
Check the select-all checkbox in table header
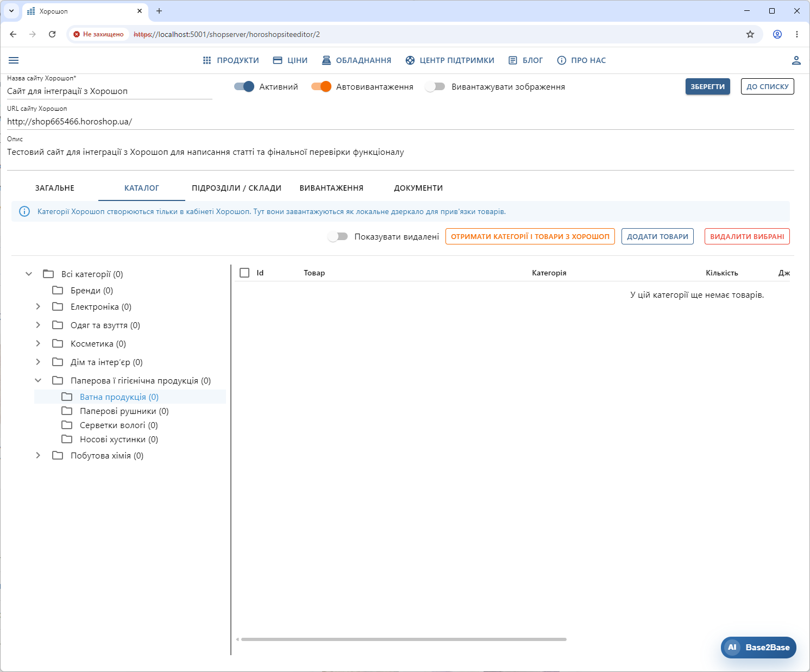(244, 273)
